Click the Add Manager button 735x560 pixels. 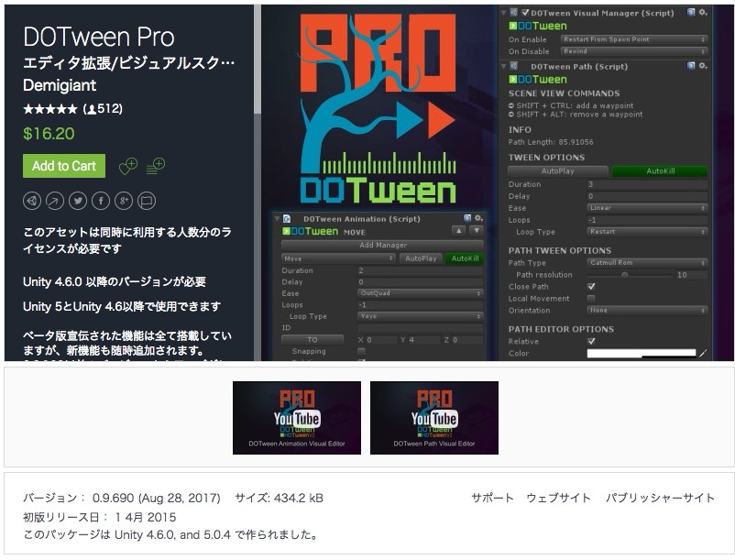pyautogui.click(x=382, y=245)
